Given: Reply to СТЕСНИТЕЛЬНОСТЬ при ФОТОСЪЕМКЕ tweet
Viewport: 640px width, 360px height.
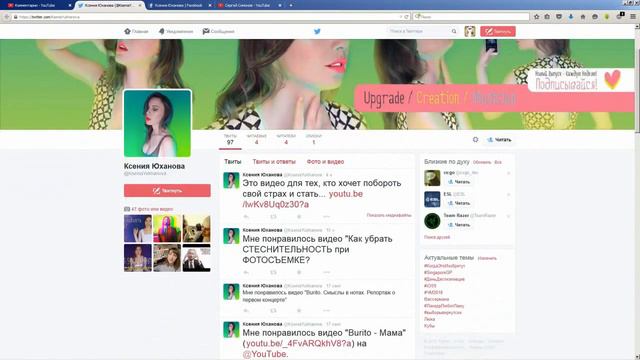Looking at the screenshot, I should point(246,272).
